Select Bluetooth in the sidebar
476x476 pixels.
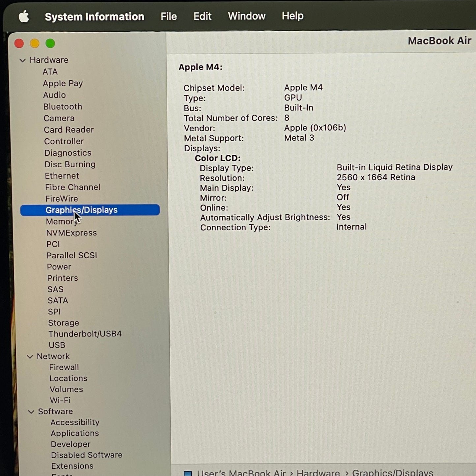point(63,107)
